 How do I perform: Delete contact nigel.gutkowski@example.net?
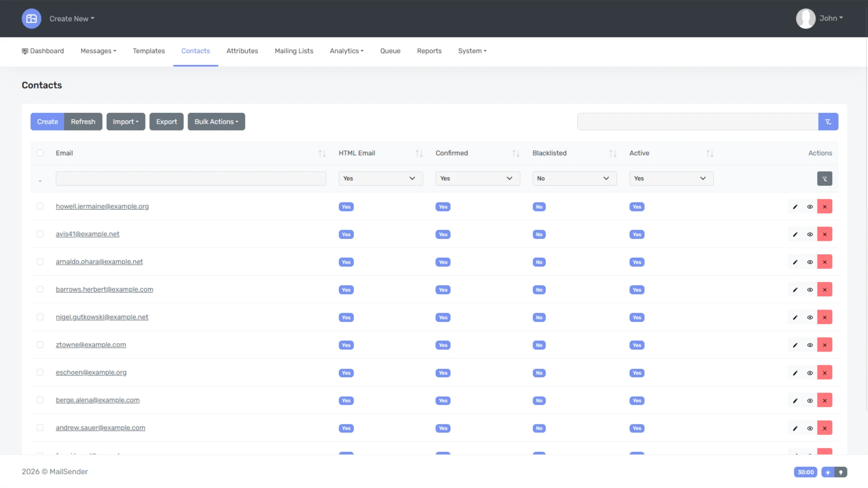tap(824, 317)
